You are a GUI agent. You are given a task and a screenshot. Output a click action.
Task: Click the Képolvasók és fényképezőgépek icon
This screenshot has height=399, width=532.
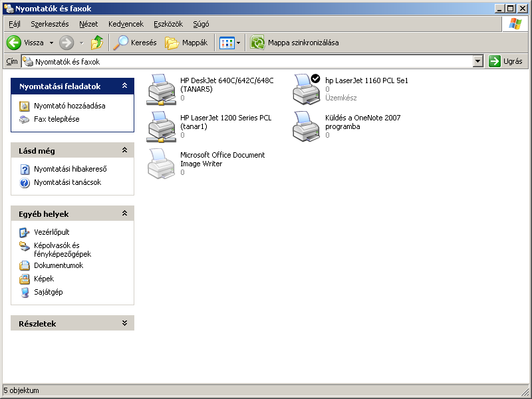pyautogui.click(x=24, y=246)
